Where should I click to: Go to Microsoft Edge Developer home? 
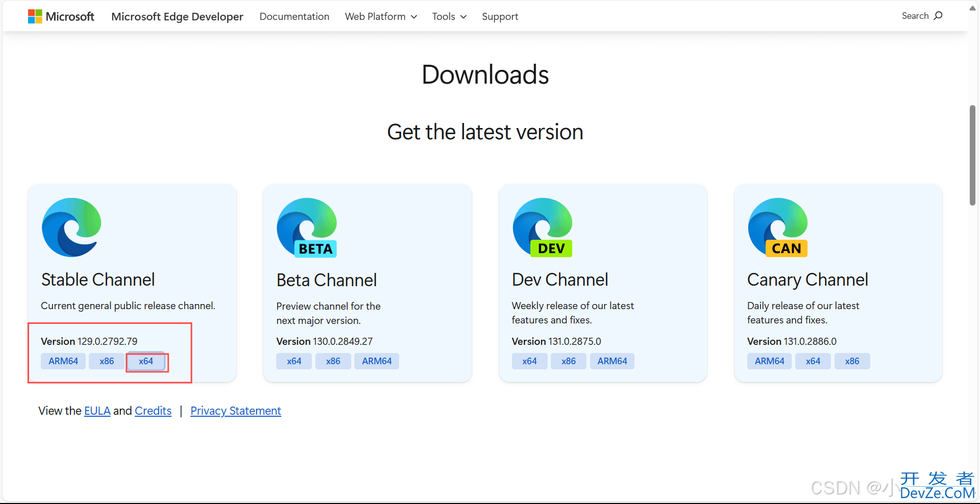pos(177,16)
